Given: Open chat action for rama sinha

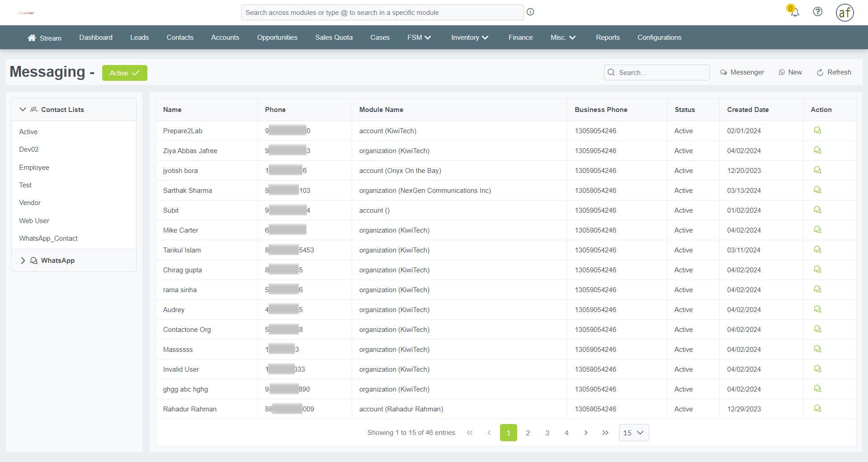Looking at the screenshot, I should point(817,289).
